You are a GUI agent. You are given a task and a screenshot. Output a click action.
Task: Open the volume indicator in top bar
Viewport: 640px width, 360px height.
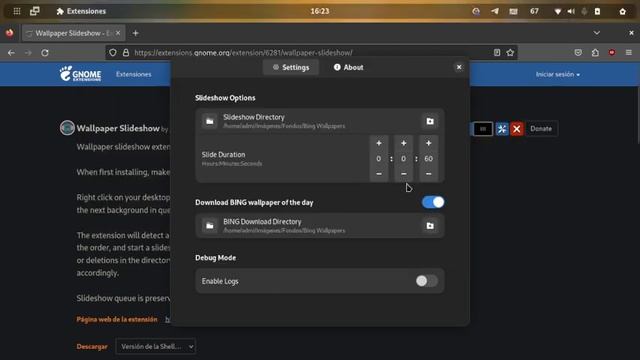pos(571,11)
